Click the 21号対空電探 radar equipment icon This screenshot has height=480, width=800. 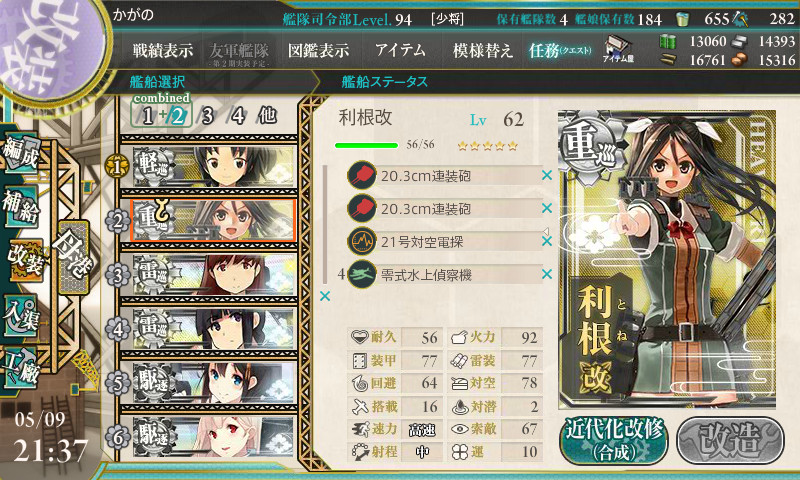click(x=362, y=241)
